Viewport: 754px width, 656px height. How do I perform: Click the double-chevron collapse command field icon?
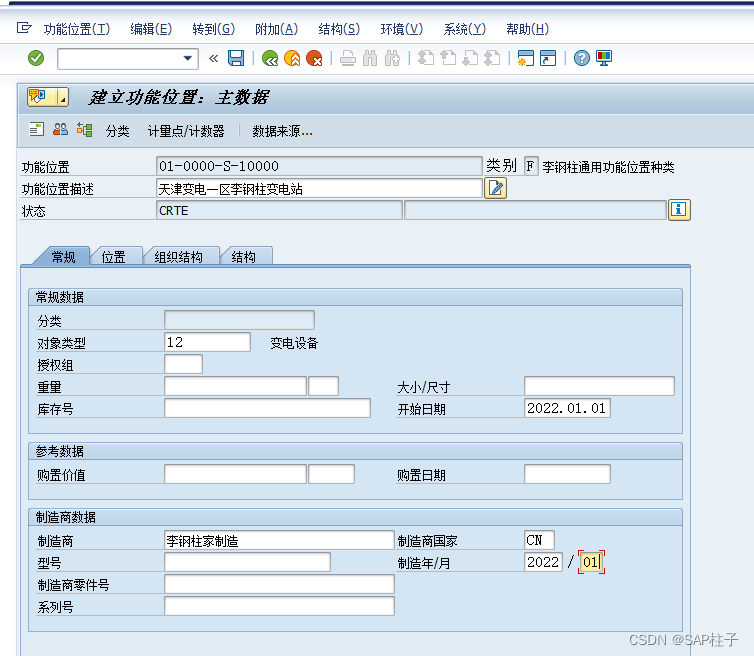tap(214, 59)
